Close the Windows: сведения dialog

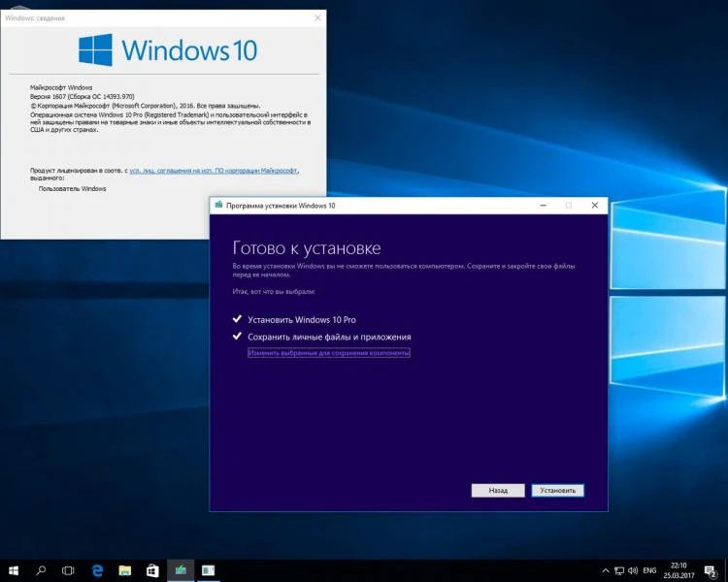click(x=317, y=17)
